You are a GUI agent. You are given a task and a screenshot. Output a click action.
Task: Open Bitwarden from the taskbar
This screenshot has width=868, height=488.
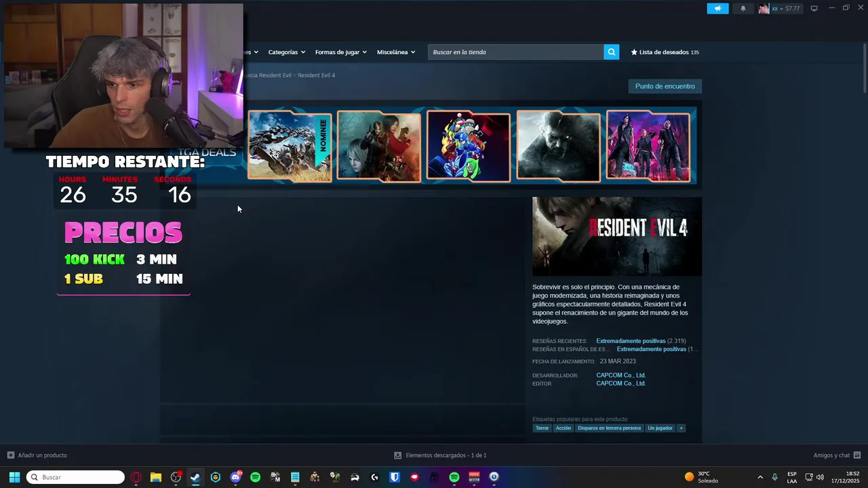click(395, 477)
